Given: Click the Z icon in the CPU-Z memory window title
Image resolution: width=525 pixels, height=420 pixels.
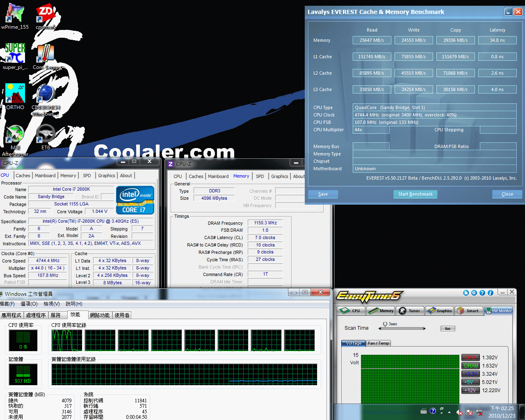Looking at the screenshot, I should (171, 164).
